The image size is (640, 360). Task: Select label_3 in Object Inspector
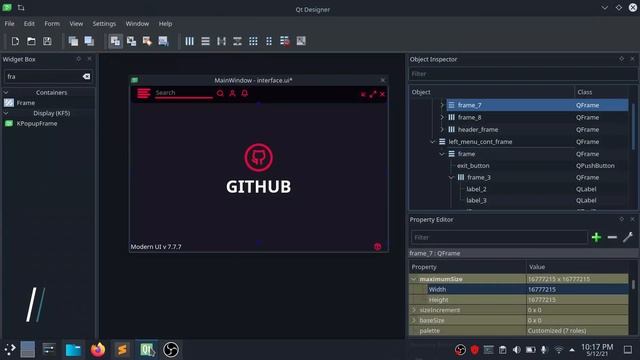pos(476,200)
